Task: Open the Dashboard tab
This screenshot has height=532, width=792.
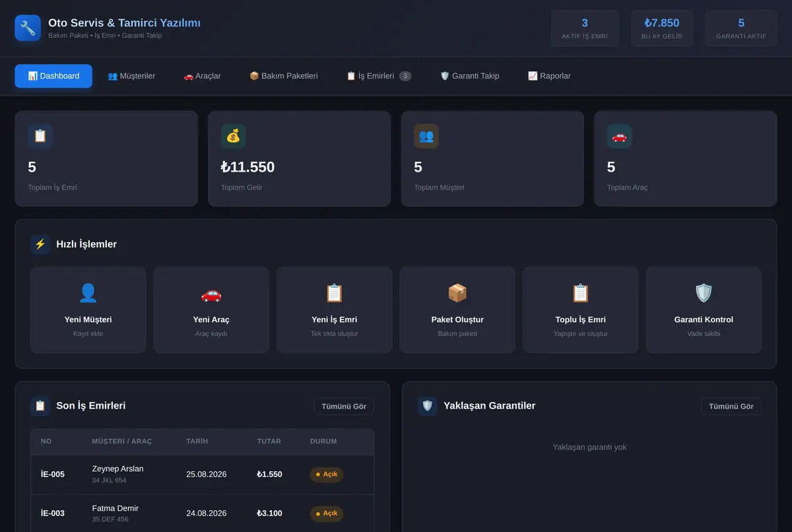Action: (x=53, y=76)
